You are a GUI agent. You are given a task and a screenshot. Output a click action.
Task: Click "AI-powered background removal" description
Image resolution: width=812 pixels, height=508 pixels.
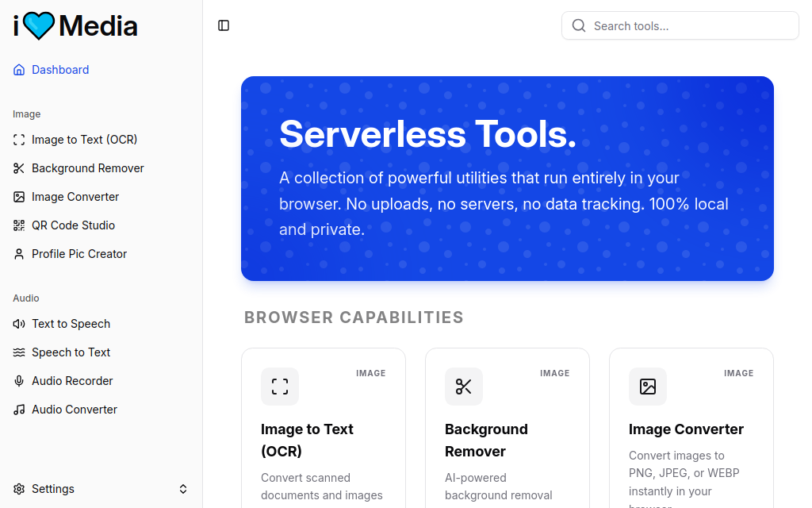[x=499, y=487]
